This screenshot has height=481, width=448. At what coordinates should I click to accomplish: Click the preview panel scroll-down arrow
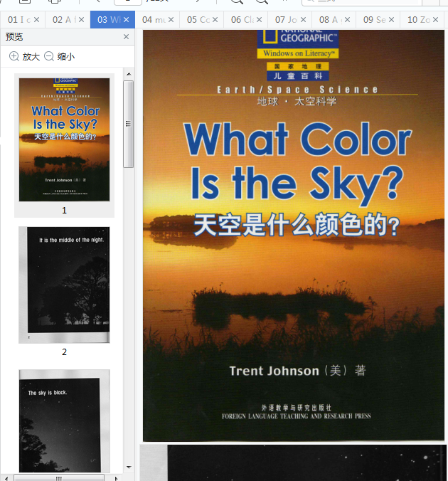129,467
